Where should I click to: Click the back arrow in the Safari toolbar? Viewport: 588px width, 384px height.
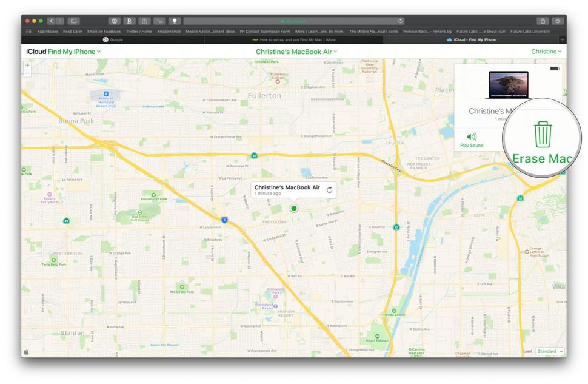51,19
